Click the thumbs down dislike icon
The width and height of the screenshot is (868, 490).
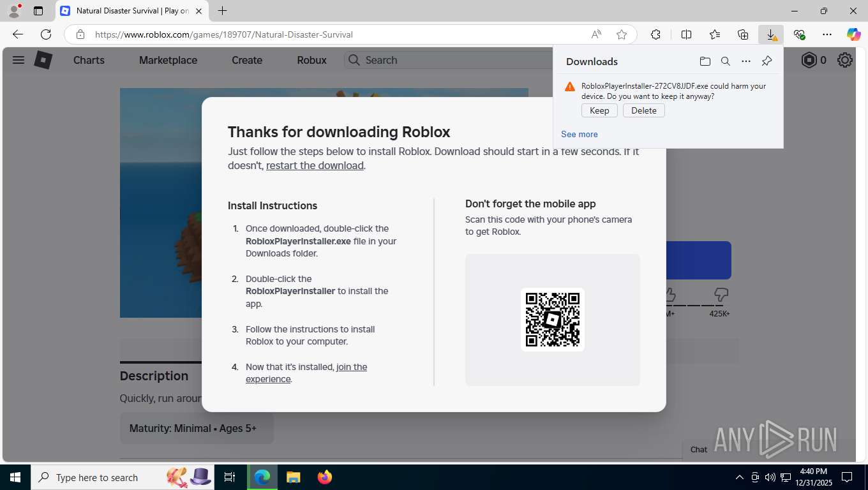[x=721, y=295]
